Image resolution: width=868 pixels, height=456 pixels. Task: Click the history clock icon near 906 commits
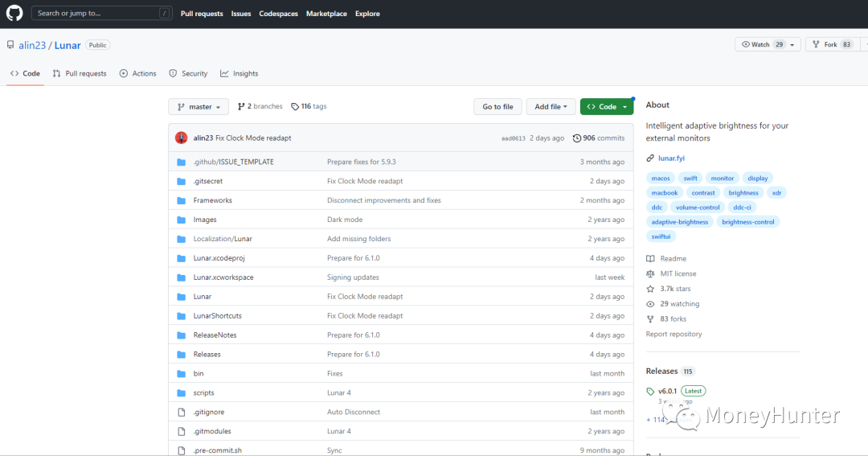[577, 138]
